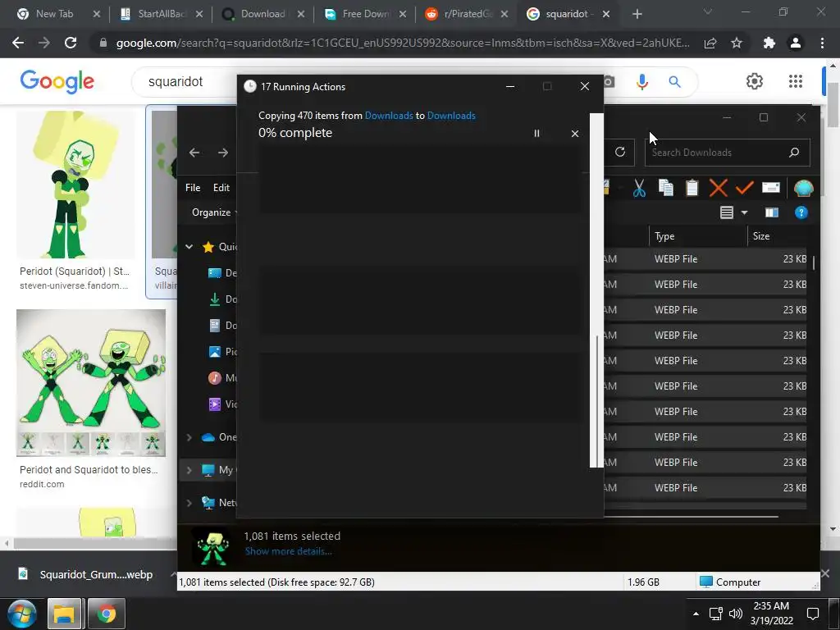Open the Peridot and Squaridot reddit image result
The width and height of the screenshot is (840, 630).
point(91,382)
